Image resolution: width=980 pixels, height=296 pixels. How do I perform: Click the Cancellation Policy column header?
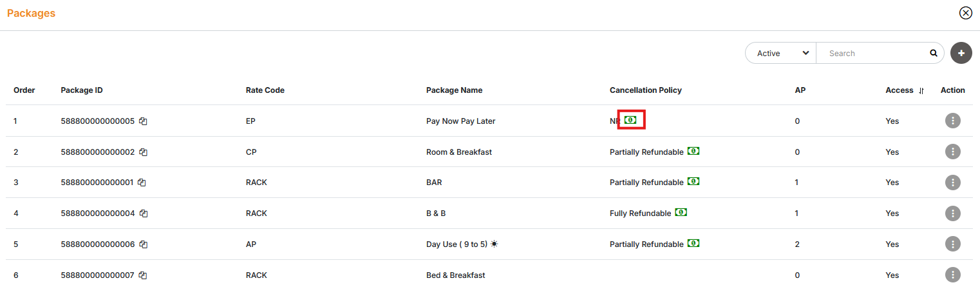click(645, 90)
